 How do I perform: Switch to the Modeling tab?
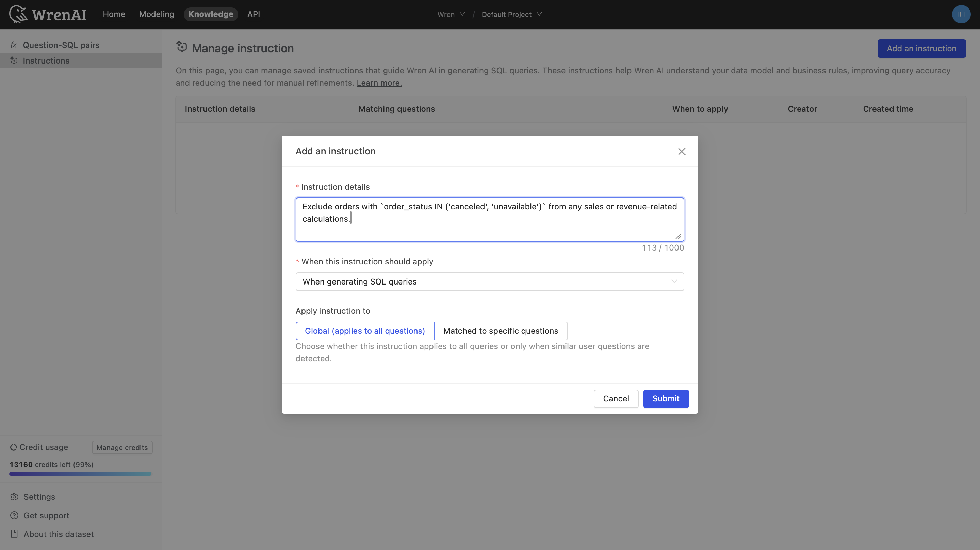click(157, 14)
